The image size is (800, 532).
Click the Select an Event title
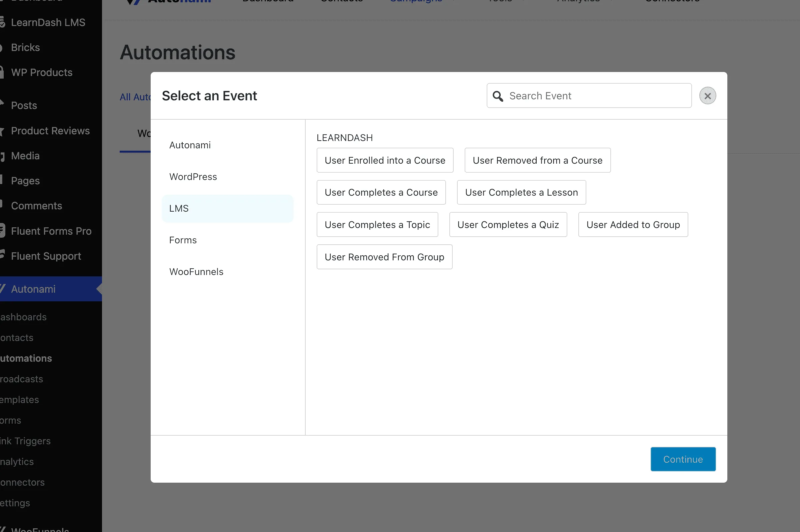[209, 96]
